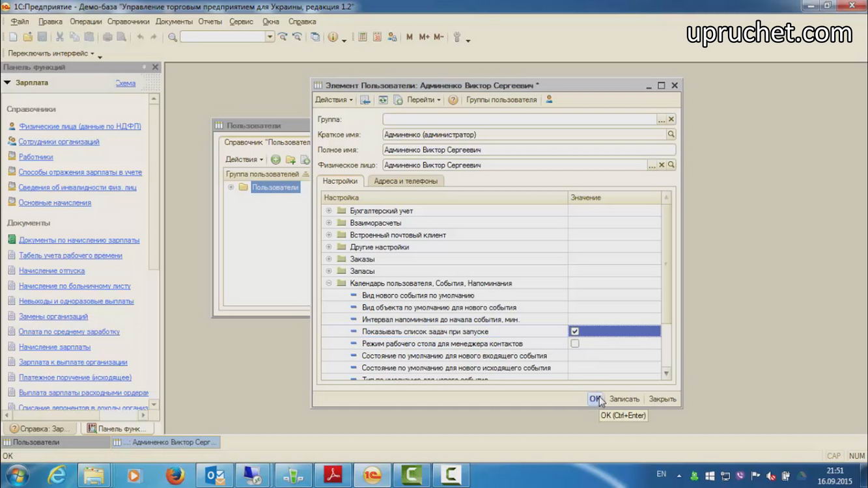Open the Перейти dropdown in user form
Viewport: 868px width, 488px height.
pos(424,100)
